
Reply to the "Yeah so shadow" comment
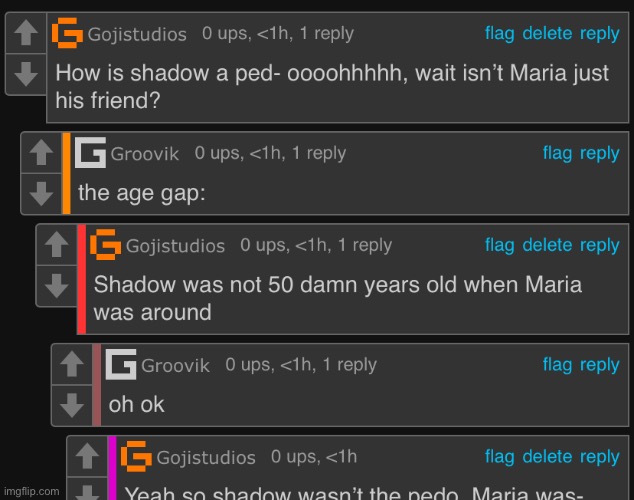[x=599, y=457]
